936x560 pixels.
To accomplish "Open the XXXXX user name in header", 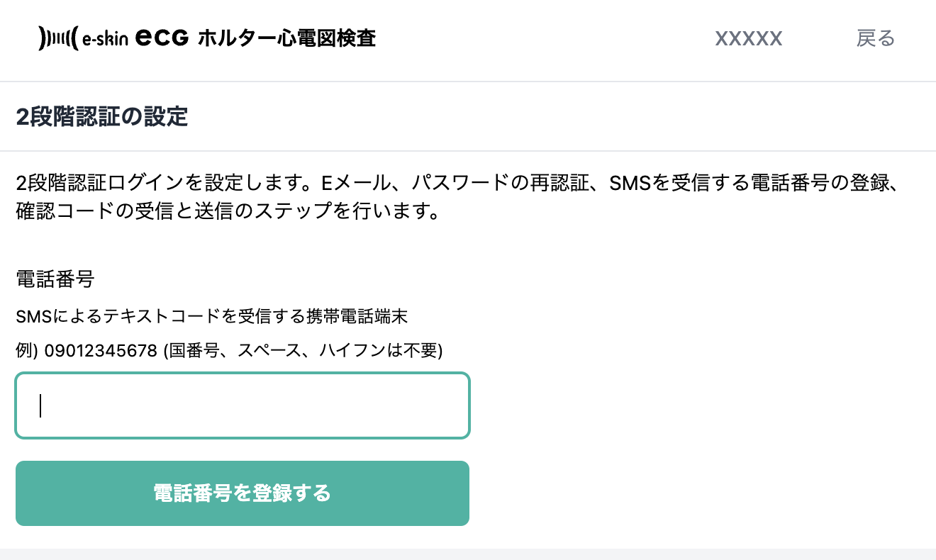I will [748, 38].
